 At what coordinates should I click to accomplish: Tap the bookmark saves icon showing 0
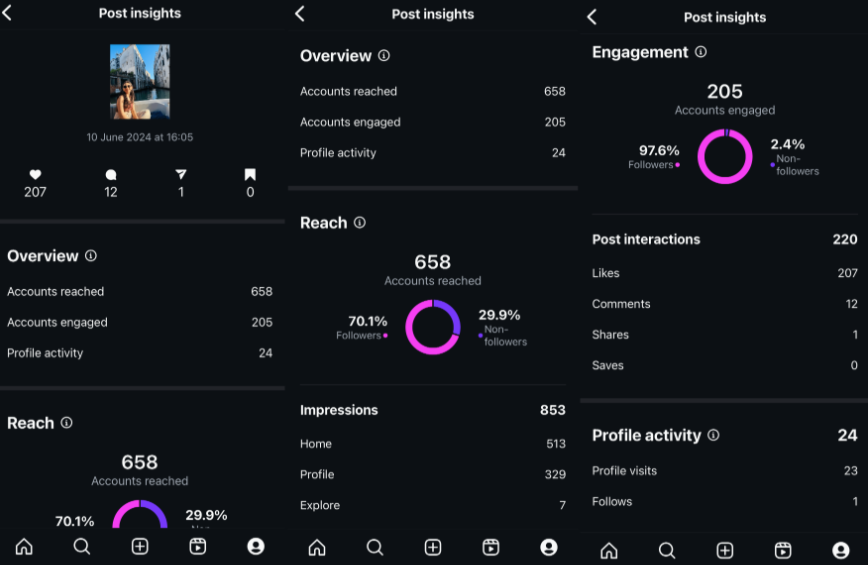tap(250, 175)
